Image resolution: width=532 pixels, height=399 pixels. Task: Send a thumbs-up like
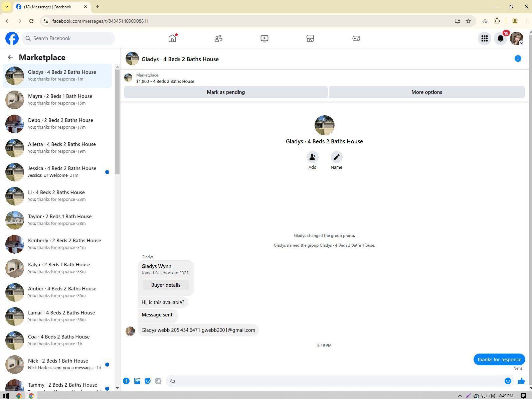click(521, 381)
